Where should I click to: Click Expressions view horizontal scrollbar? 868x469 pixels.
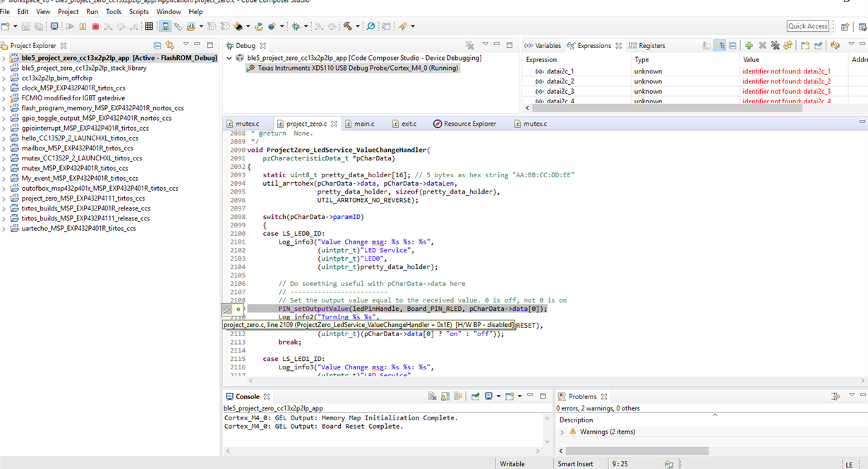[x=668, y=108]
